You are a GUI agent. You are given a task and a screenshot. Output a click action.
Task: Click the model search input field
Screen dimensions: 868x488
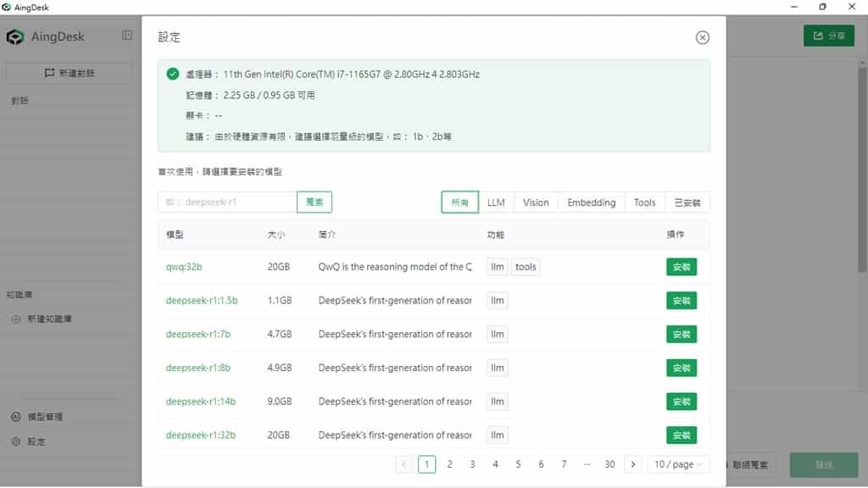tap(227, 202)
